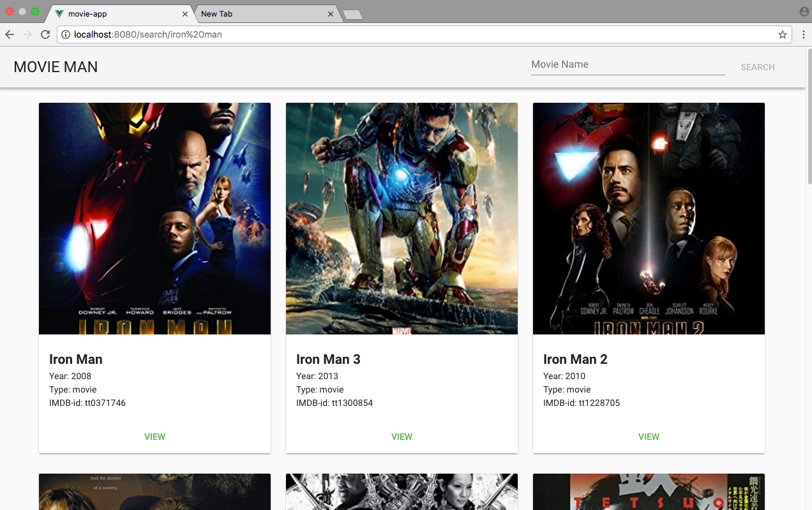The height and width of the screenshot is (510, 812).
Task: Click the text 'Year: 2008'
Action: coord(70,376)
